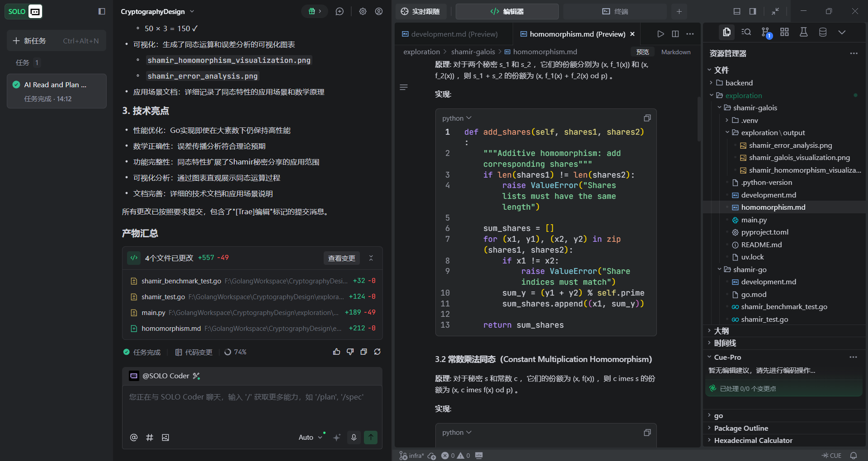Click the 新任务 new task button

[x=57, y=41]
